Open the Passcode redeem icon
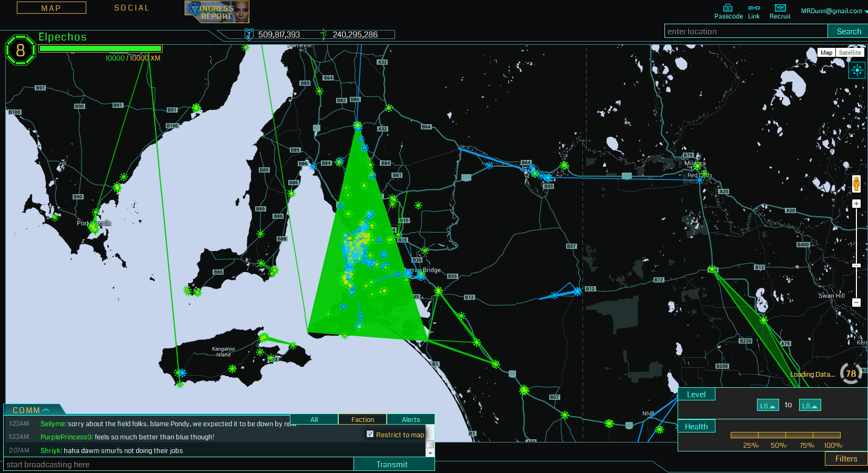This screenshot has width=868, height=473. point(728,8)
